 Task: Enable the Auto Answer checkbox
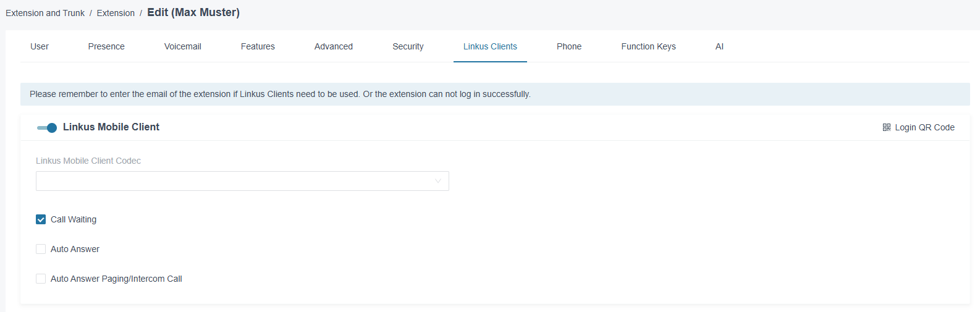pyautogui.click(x=41, y=249)
